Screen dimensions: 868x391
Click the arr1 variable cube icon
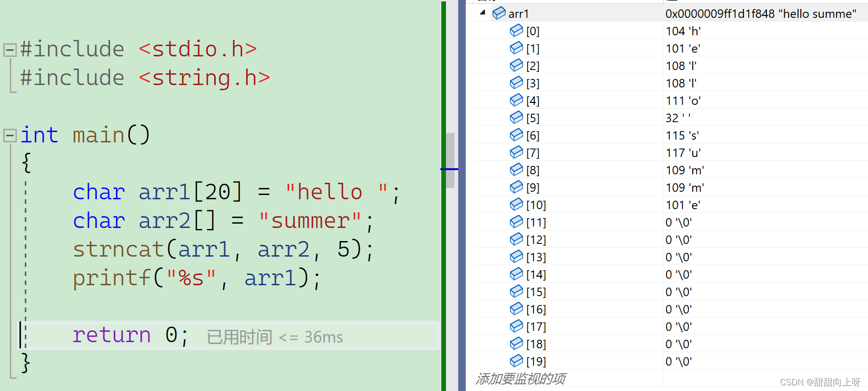coord(499,13)
